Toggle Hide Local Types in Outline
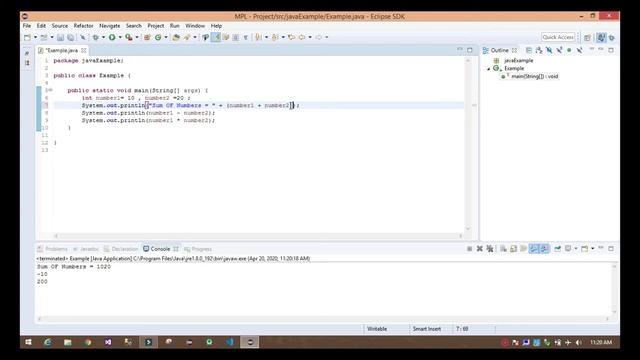The width and height of the screenshot is (640, 360). pyautogui.click(x=579, y=50)
